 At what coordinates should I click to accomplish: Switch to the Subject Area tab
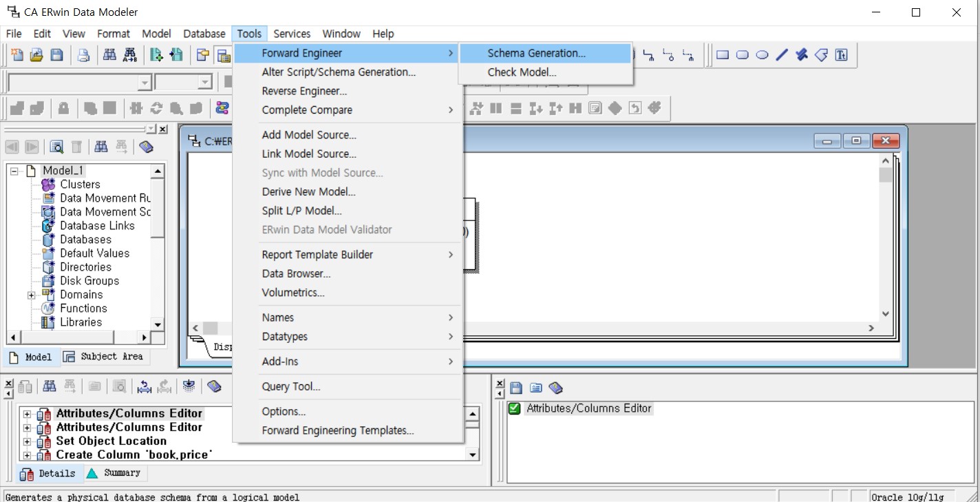pyautogui.click(x=104, y=357)
